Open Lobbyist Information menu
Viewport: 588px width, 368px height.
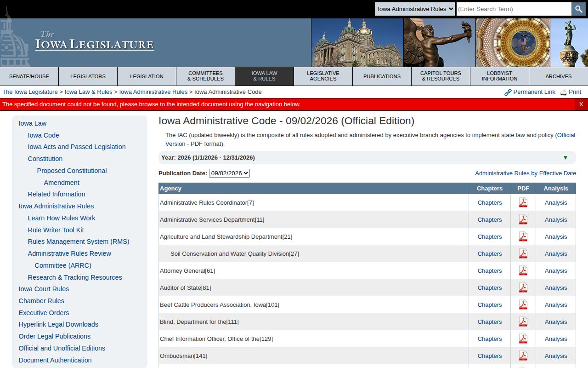point(499,76)
